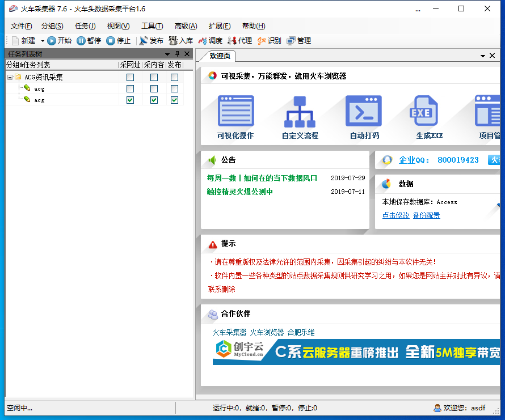The height and width of the screenshot is (420, 505).
Task: Click the 采网址 column header
Action: click(x=130, y=65)
